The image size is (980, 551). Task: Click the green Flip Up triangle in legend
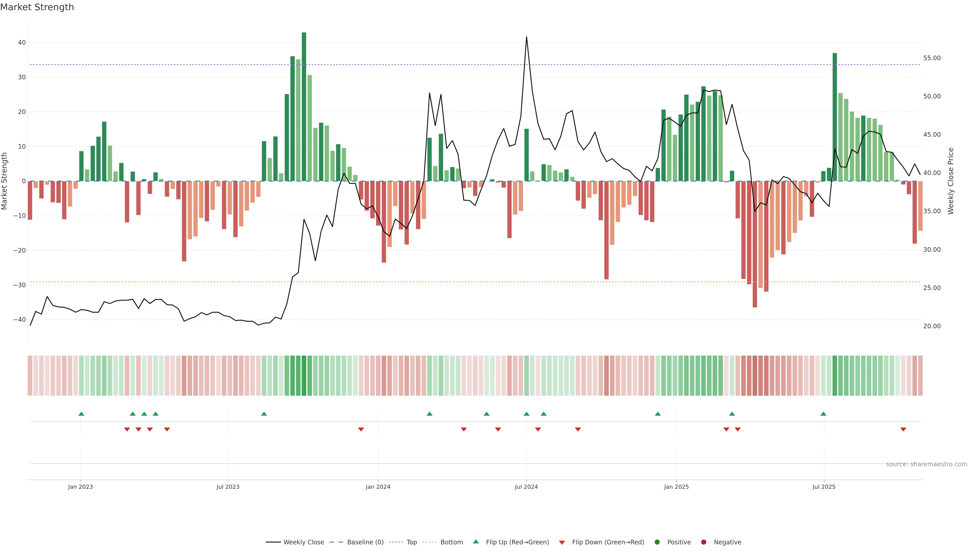[x=475, y=542]
